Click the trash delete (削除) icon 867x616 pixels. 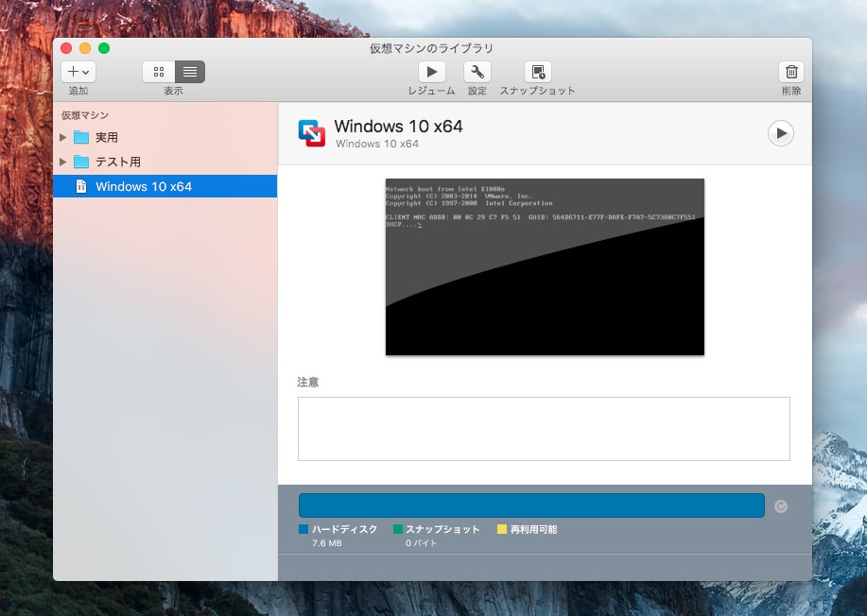(791, 72)
